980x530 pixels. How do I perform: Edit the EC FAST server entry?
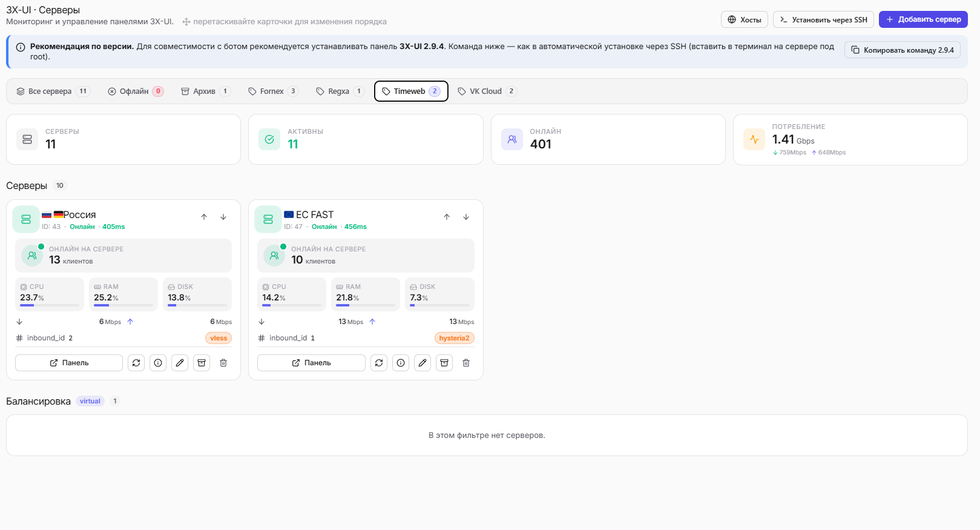tap(423, 363)
